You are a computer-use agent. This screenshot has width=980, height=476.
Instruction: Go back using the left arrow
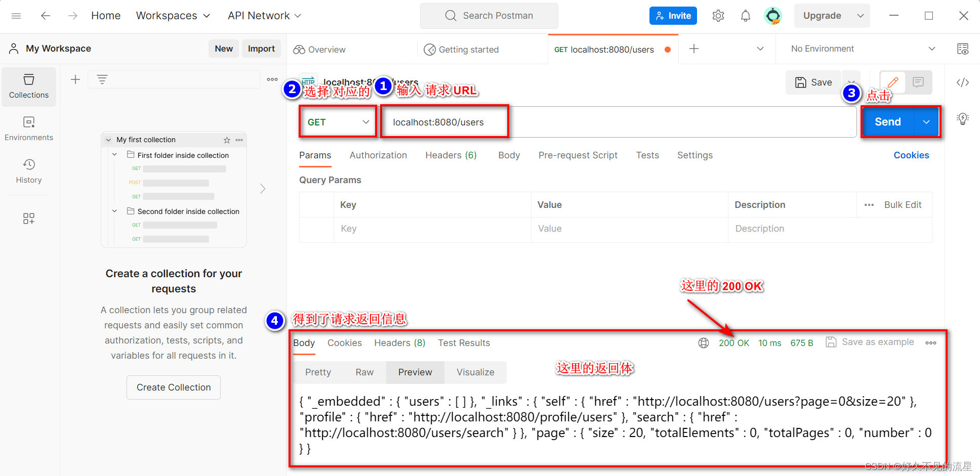(46, 16)
